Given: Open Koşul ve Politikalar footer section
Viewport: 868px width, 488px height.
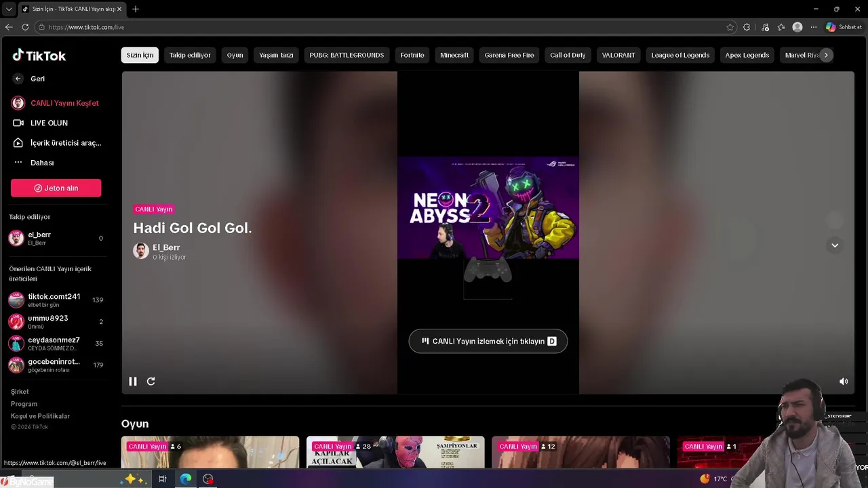Looking at the screenshot, I should (40, 416).
